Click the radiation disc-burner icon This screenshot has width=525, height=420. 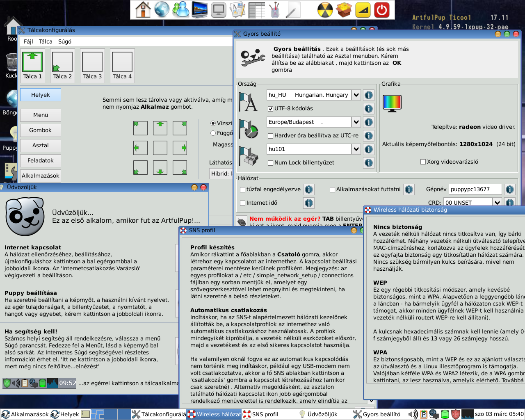(325, 9)
